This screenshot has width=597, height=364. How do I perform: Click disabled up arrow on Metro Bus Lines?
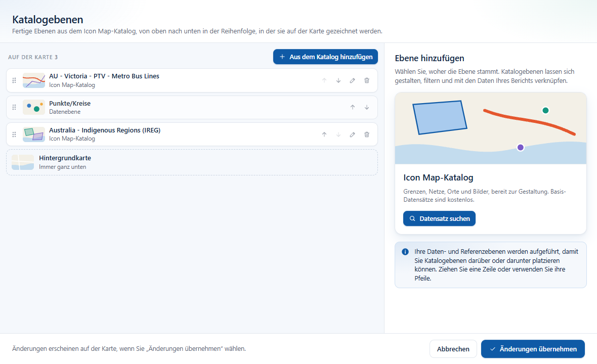[x=324, y=80]
